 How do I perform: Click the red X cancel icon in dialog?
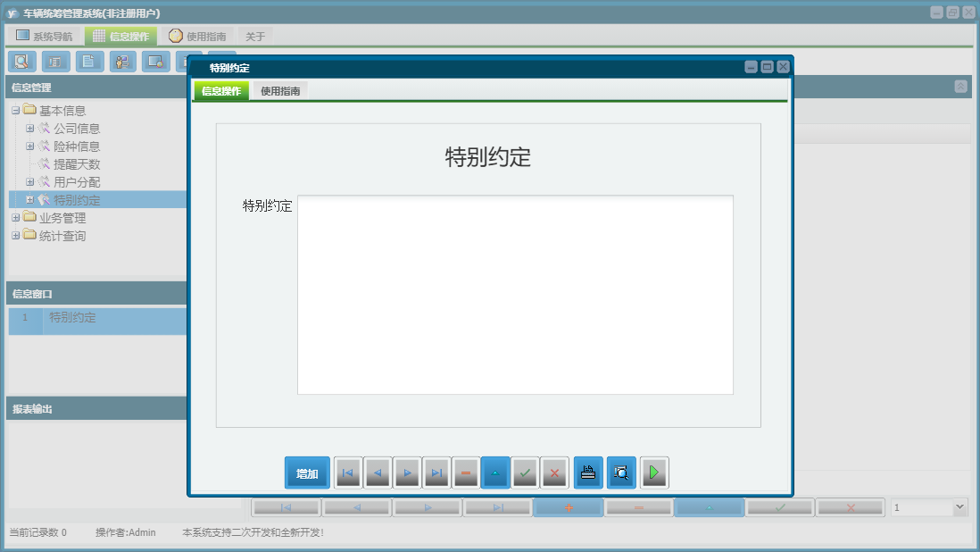click(x=554, y=473)
